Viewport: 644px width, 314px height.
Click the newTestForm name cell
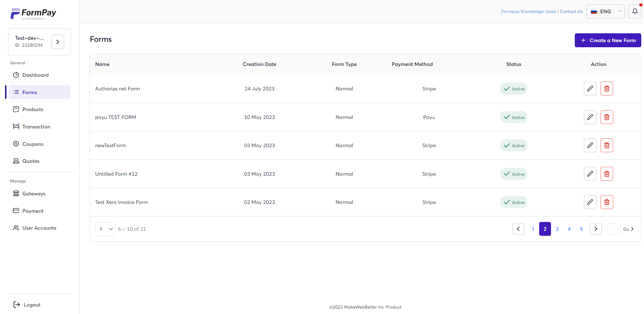pos(110,145)
